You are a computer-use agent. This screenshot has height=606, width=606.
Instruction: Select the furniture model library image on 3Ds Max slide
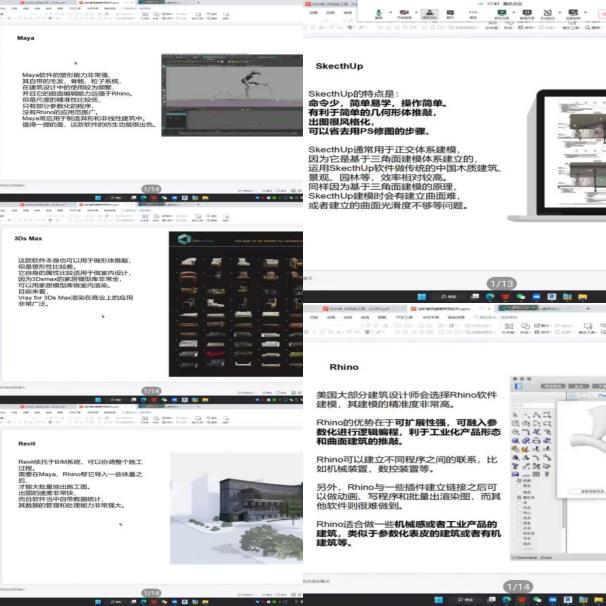236,304
